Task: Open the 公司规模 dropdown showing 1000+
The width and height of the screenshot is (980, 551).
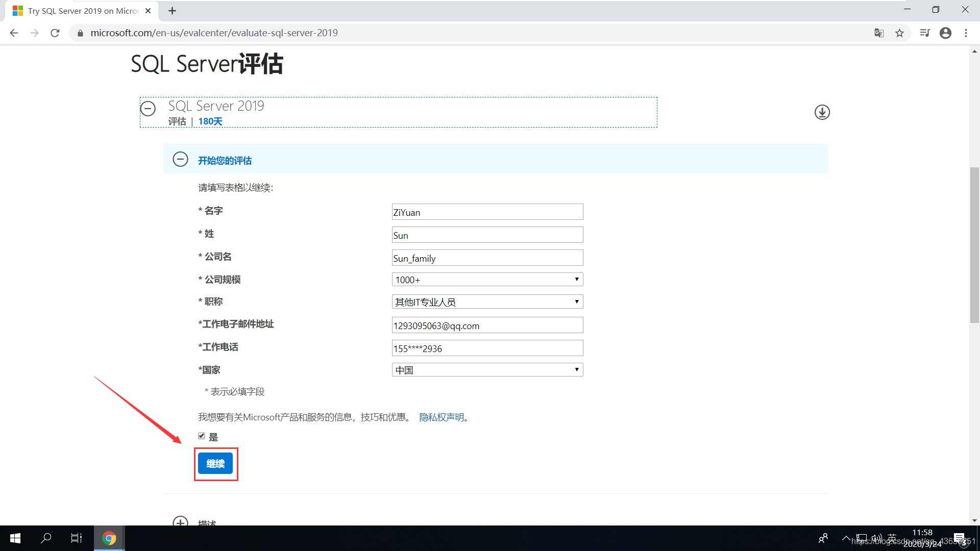Action: 487,280
